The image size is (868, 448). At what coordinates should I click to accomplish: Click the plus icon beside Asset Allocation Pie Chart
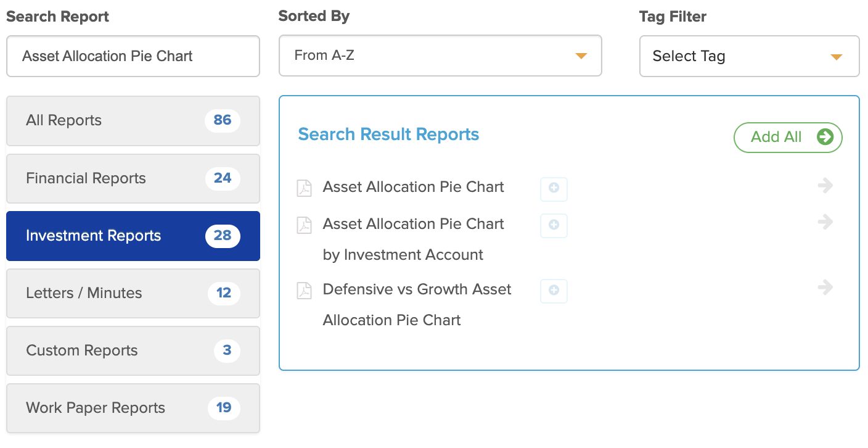pyautogui.click(x=554, y=189)
